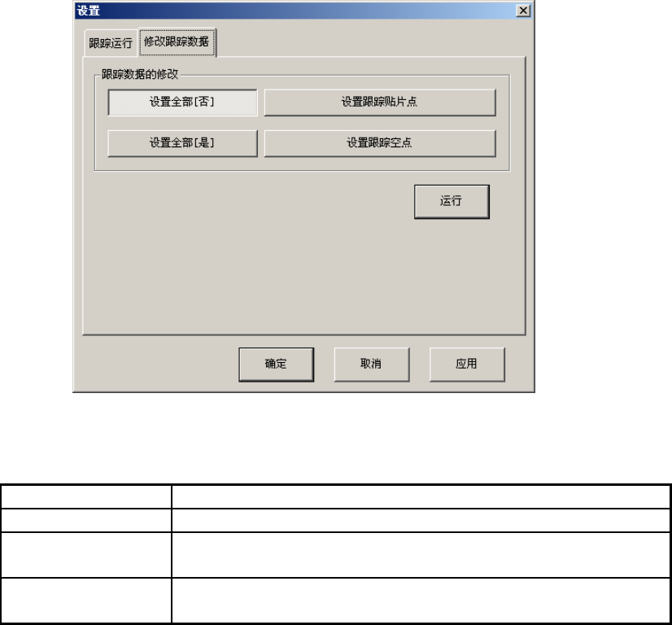Click the 设置全部[是] button

(182, 143)
